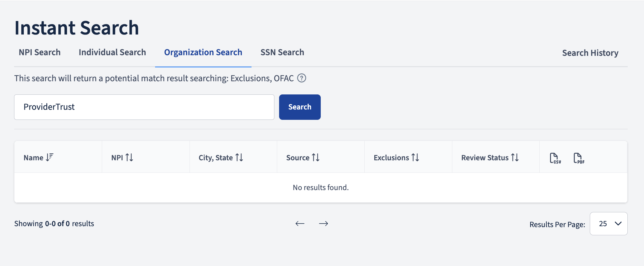Click the Instant Search heading
Screen dimensions: 644x266
tap(77, 28)
